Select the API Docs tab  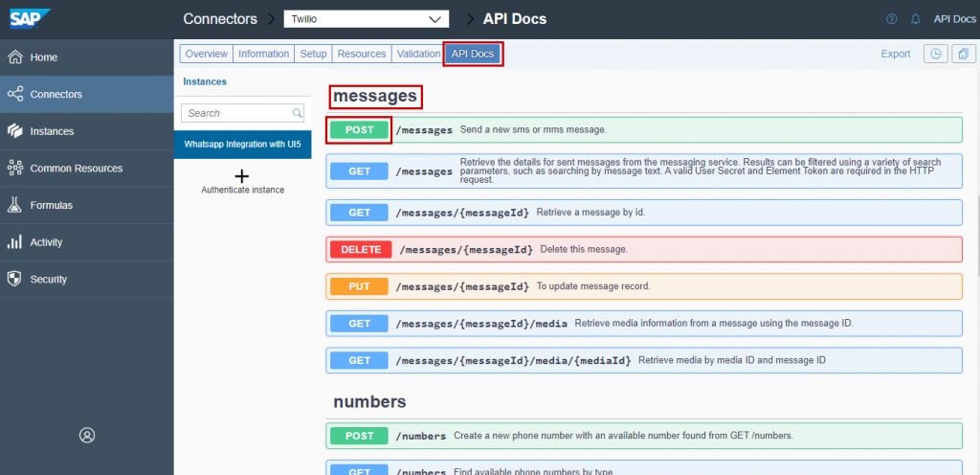pyautogui.click(x=473, y=54)
